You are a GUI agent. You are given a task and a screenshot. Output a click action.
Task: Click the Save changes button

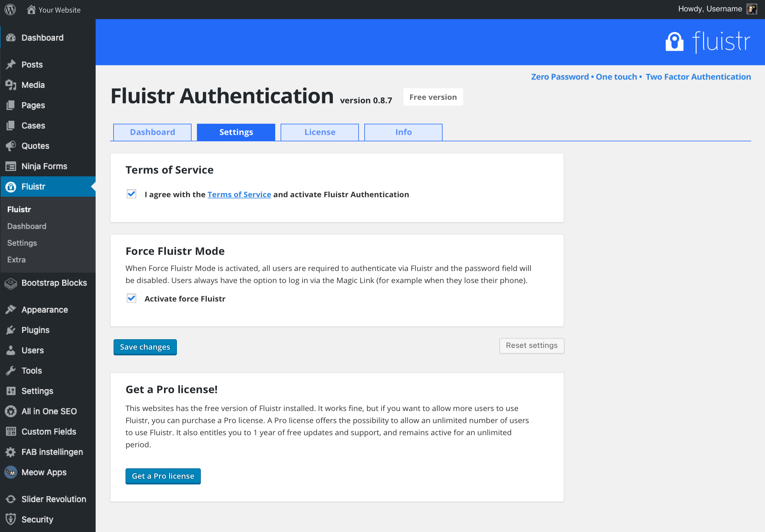(145, 347)
